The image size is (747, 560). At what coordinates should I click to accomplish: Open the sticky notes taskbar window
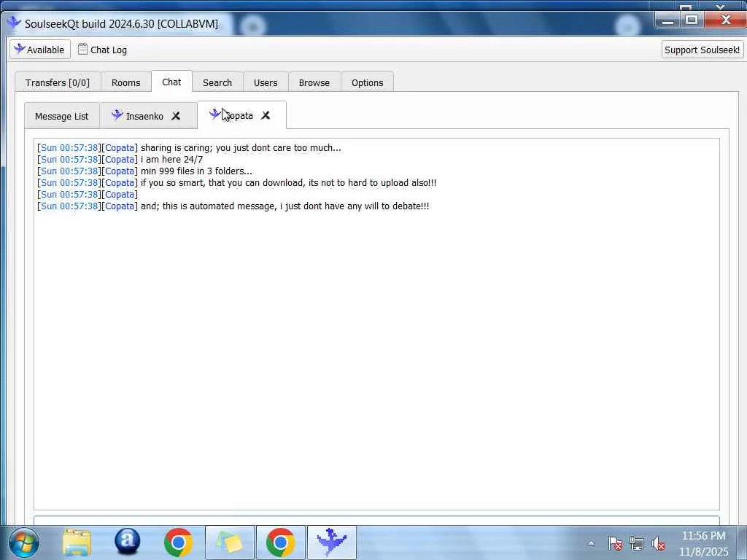pos(230,542)
